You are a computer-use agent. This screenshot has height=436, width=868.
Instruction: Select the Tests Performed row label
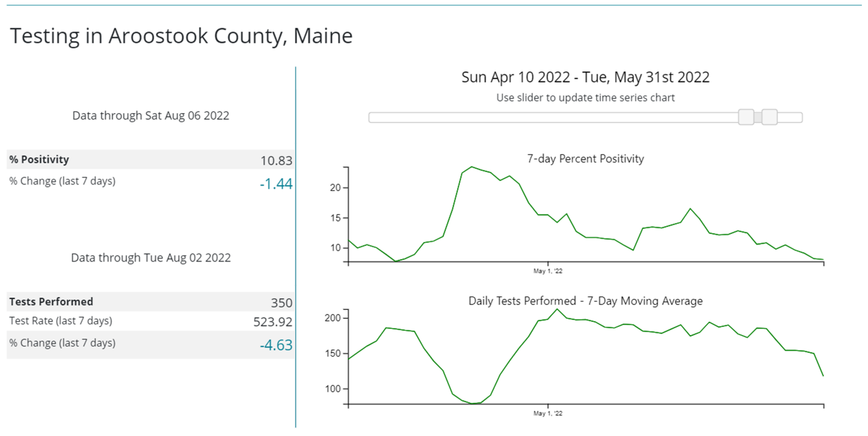coord(51,302)
